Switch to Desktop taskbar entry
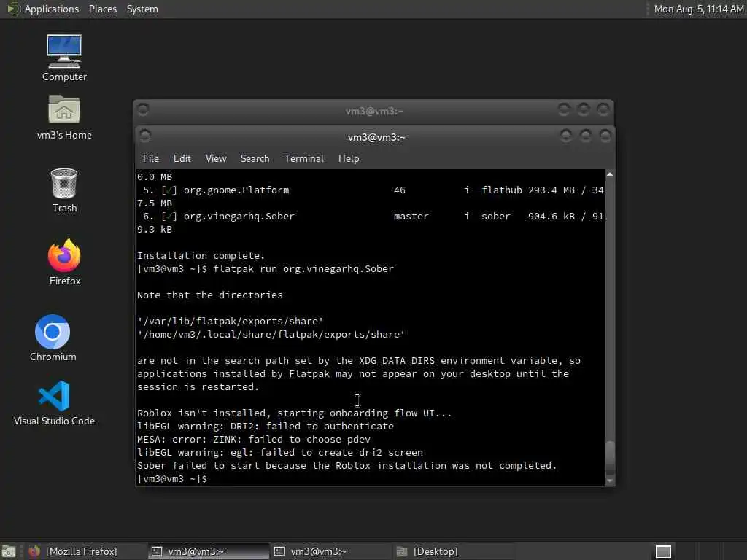 click(453, 551)
